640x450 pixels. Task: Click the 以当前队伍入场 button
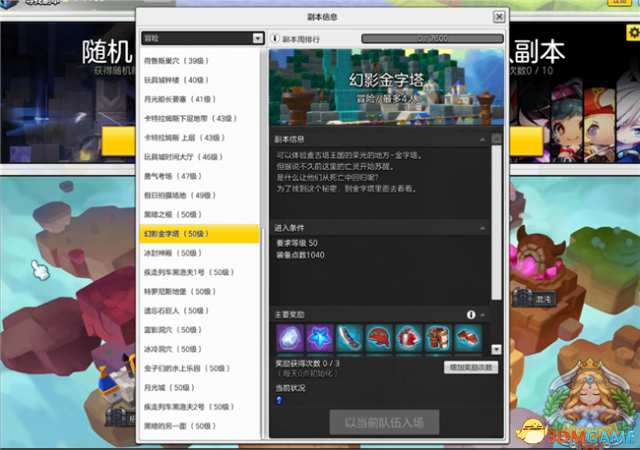point(384,422)
